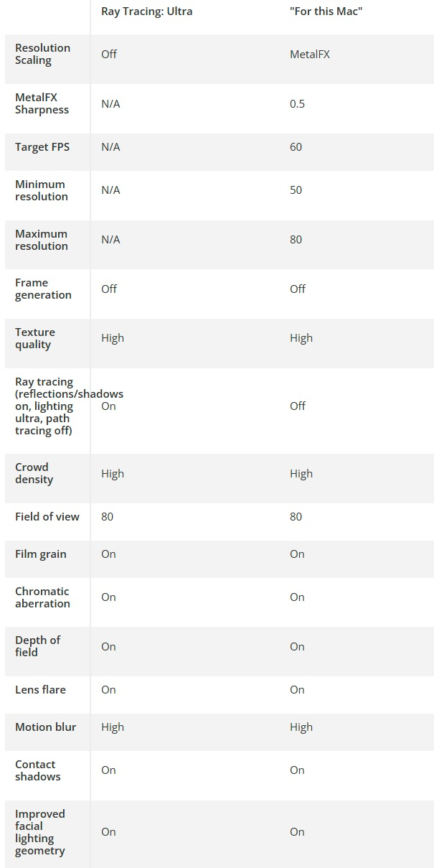The image size is (434, 868).
Task: Click the Field of view row label
Action: pos(47,516)
